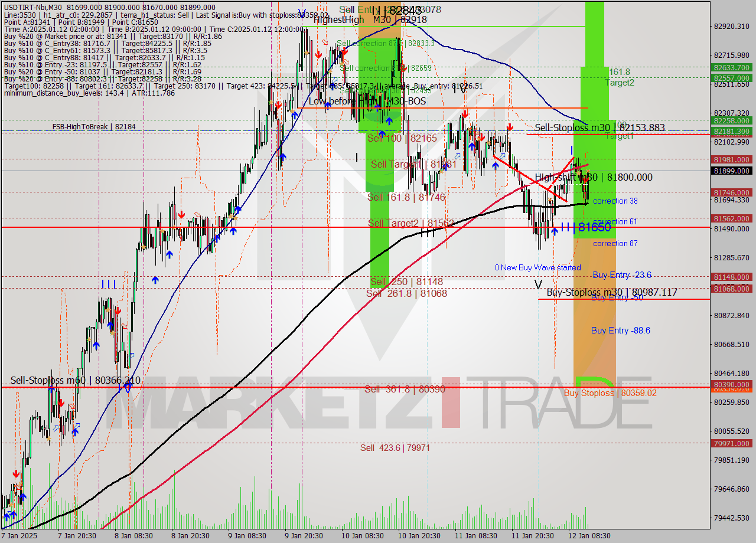Select the Sell 250 | 81148 label
This screenshot has height=543, width=756.
coord(406,282)
